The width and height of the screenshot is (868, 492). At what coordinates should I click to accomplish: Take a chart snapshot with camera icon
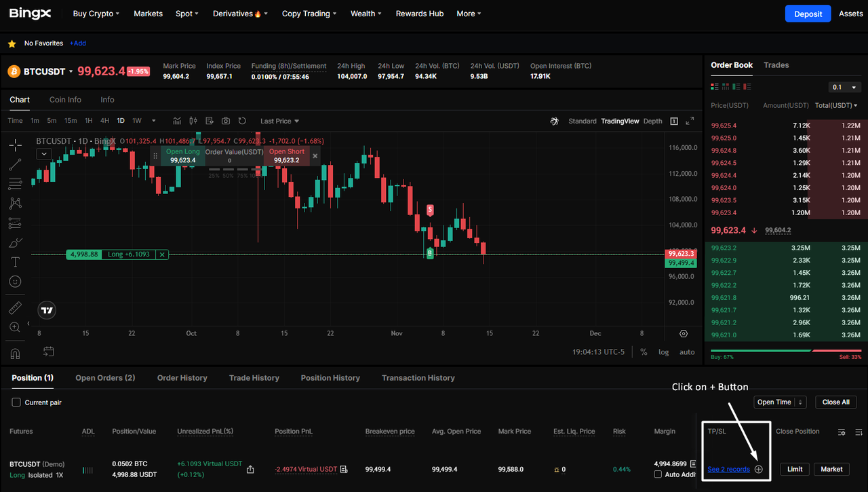click(225, 121)
